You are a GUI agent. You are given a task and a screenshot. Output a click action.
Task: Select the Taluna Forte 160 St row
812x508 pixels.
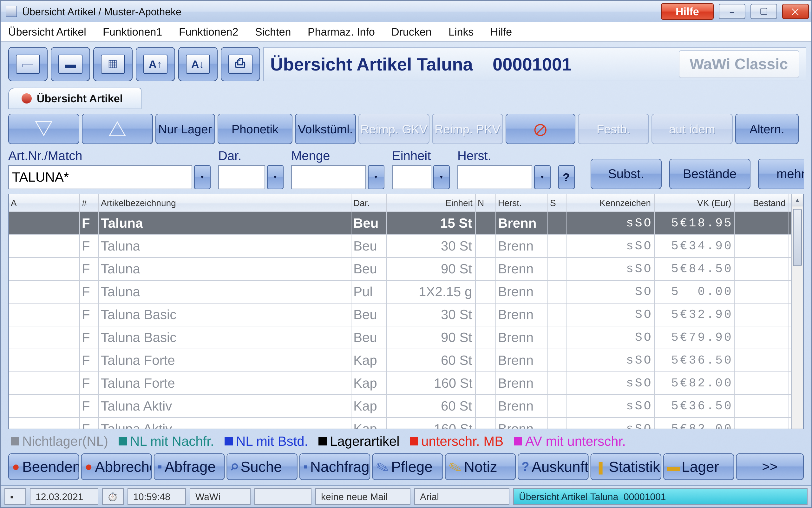[399, 383]
